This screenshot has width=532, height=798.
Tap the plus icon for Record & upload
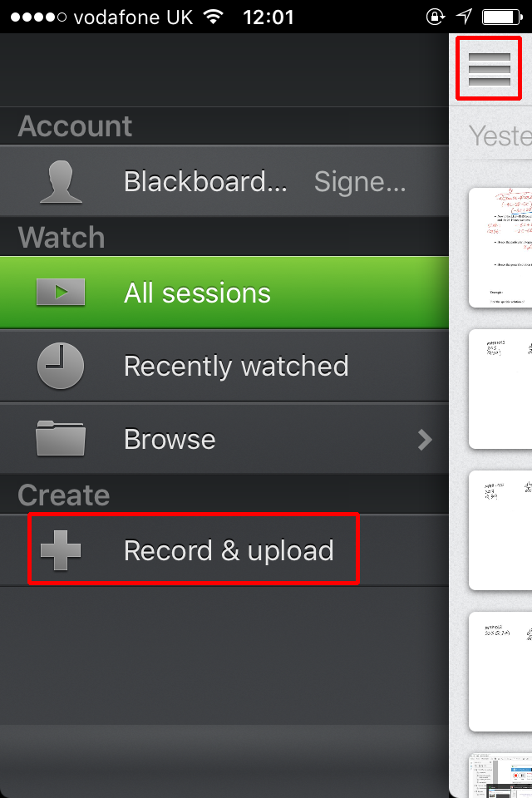coord(61,550)
